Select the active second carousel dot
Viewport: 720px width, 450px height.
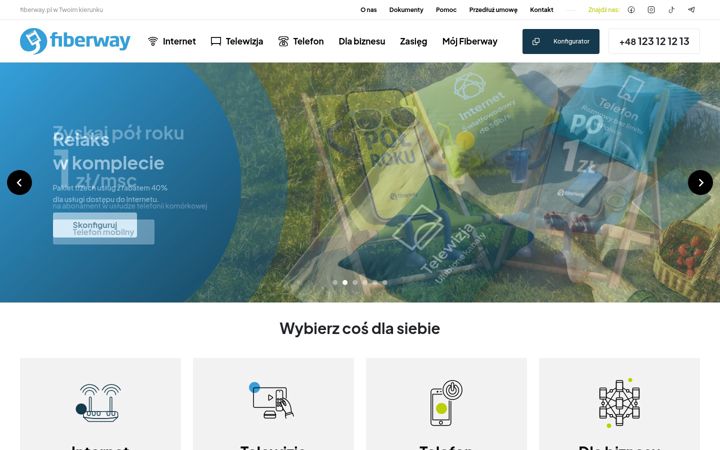coord(345,282)
